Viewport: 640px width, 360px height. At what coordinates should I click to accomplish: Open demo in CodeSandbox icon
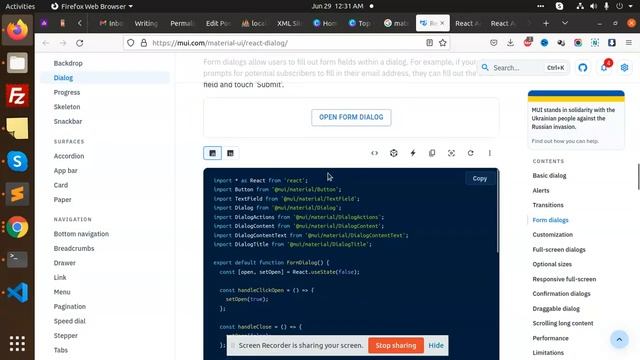[x=393, y=153]
